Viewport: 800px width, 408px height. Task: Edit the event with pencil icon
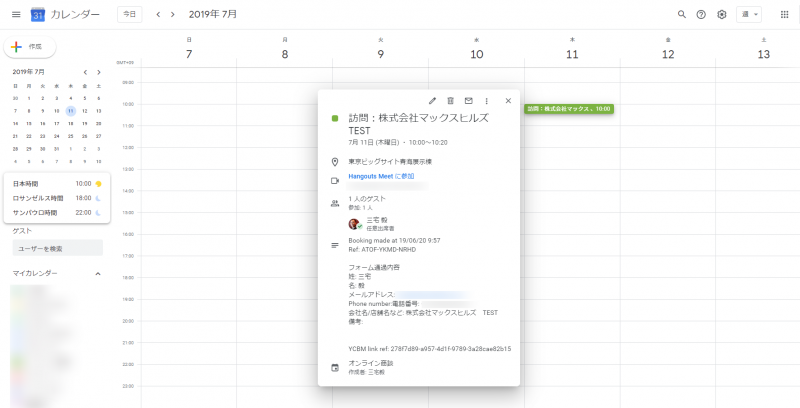pos(432,101)
